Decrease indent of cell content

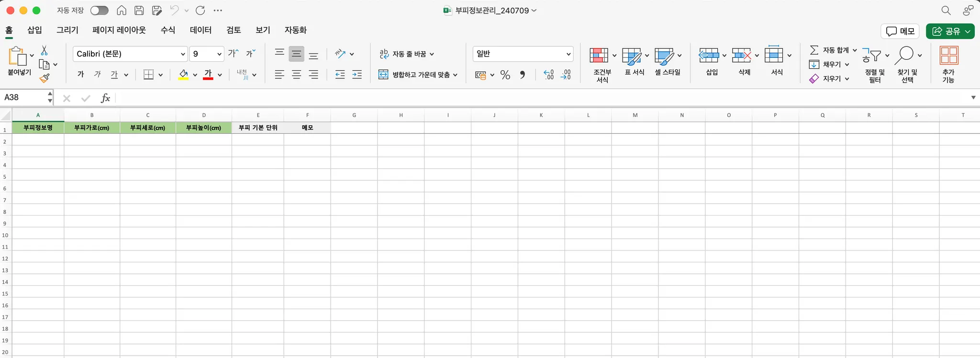(x=340, y=75)
